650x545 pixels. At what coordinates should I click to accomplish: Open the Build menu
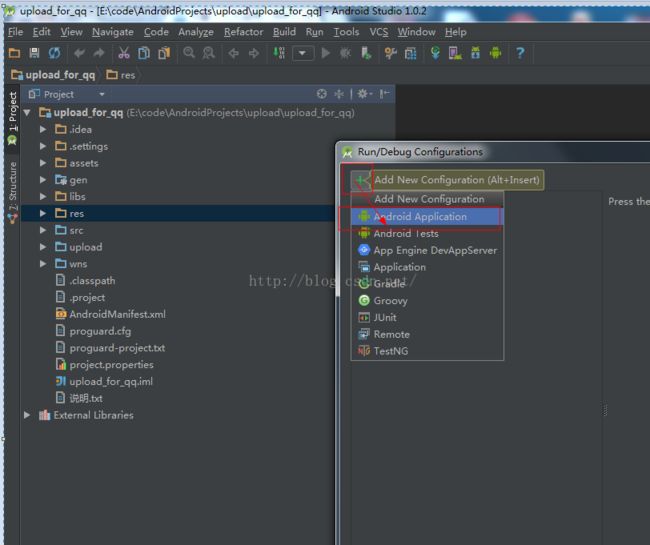pyautogui.click(x=284, y=32)
